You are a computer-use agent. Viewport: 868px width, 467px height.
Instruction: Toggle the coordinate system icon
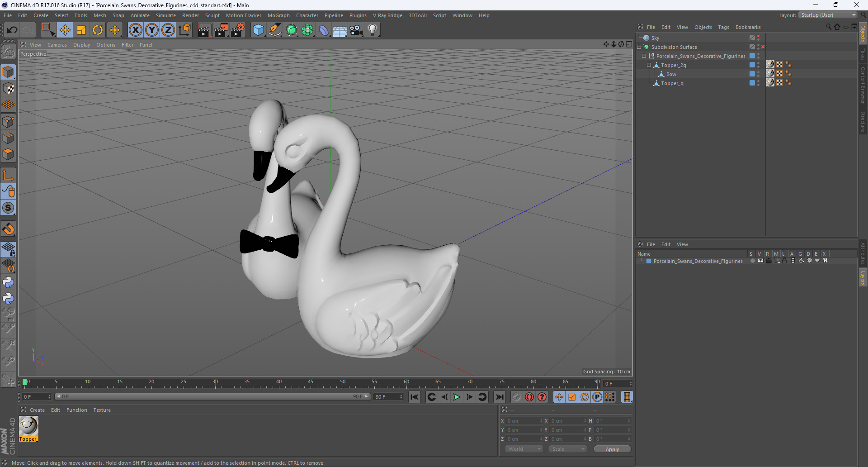[x=185, y=30]
